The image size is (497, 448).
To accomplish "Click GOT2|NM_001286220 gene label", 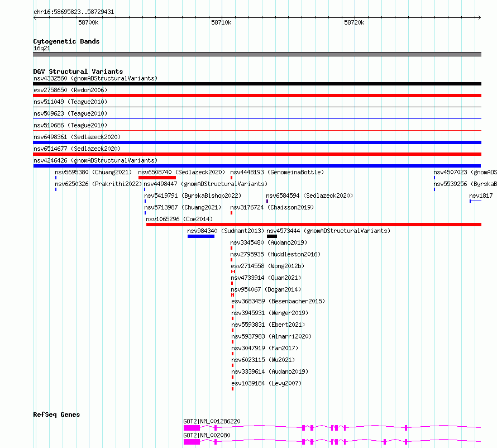I will (x=212, y=421).
